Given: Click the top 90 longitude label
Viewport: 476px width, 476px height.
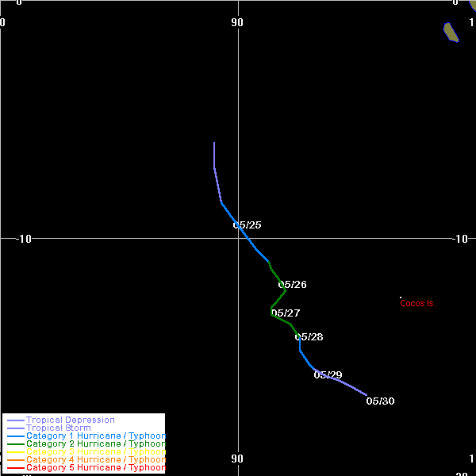Looking at the screenshot, I should (237, 22).
